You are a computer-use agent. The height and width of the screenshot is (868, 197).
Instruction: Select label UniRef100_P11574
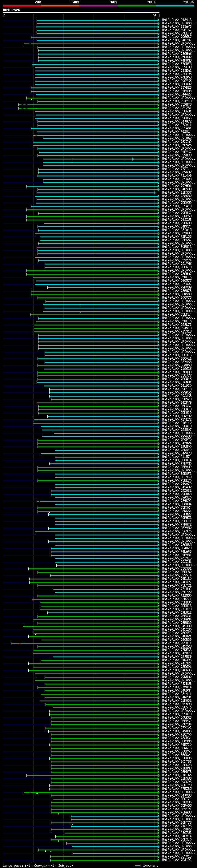[177, 457]
